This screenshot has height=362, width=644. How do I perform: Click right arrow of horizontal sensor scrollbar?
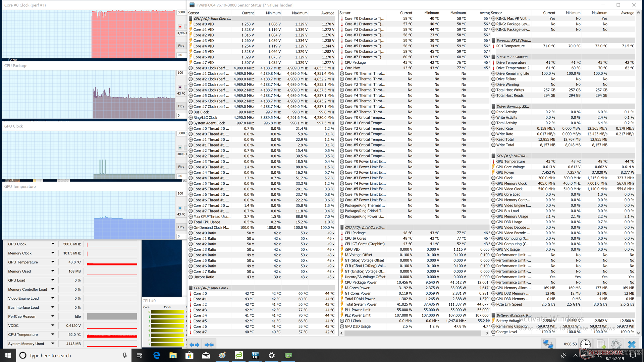point(487,333)
